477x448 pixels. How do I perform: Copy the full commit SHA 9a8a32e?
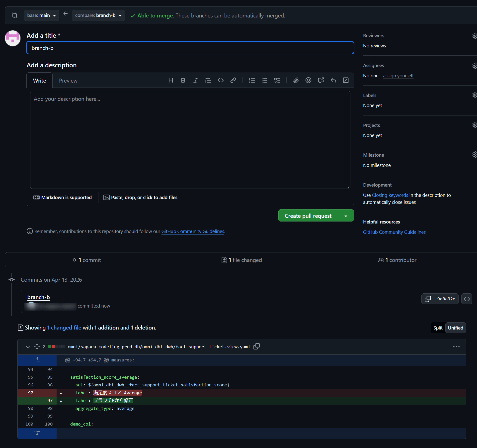click(428, 299)
